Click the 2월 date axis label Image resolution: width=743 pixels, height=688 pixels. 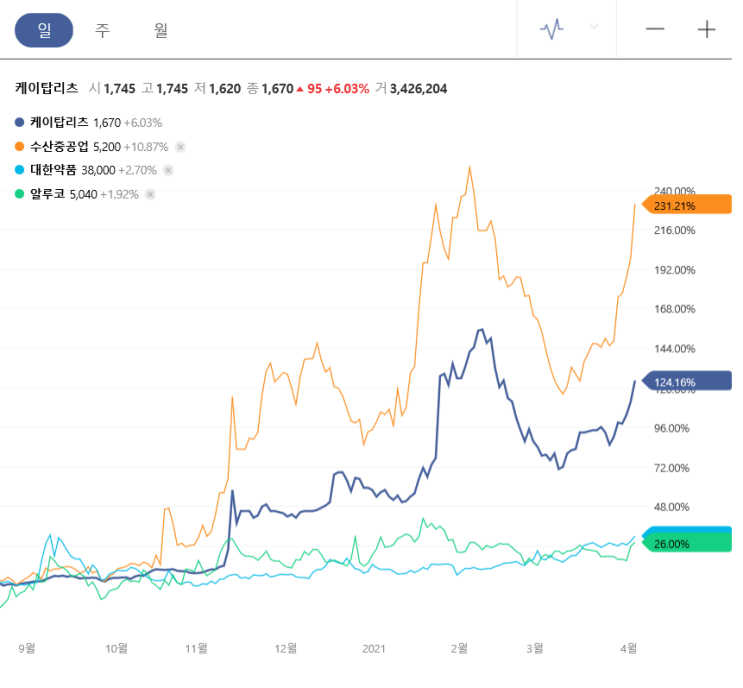tap(459, 648)
